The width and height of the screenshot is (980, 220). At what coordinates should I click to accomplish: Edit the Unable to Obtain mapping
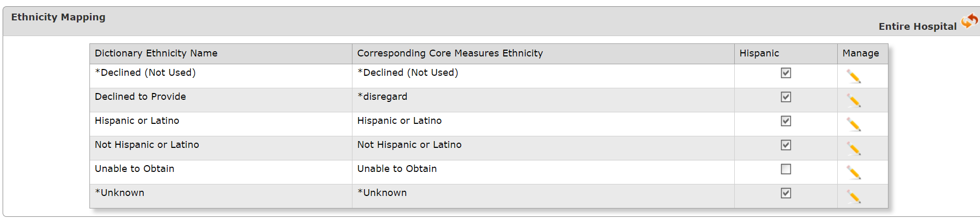click(x=853, y=173)
